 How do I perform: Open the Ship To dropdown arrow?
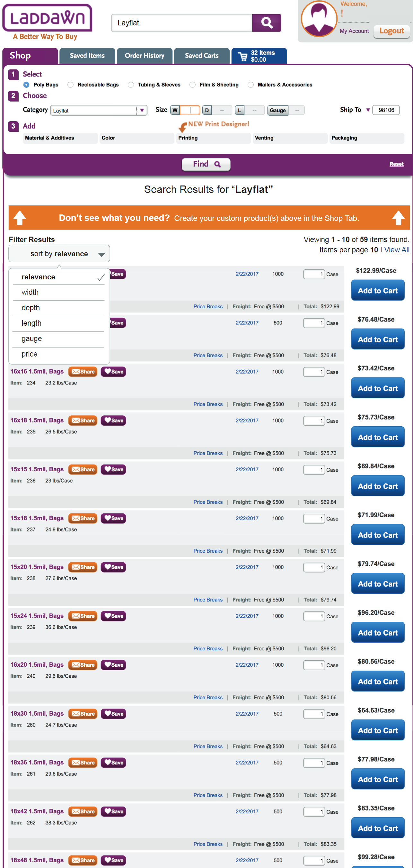(x=368, y=110)
